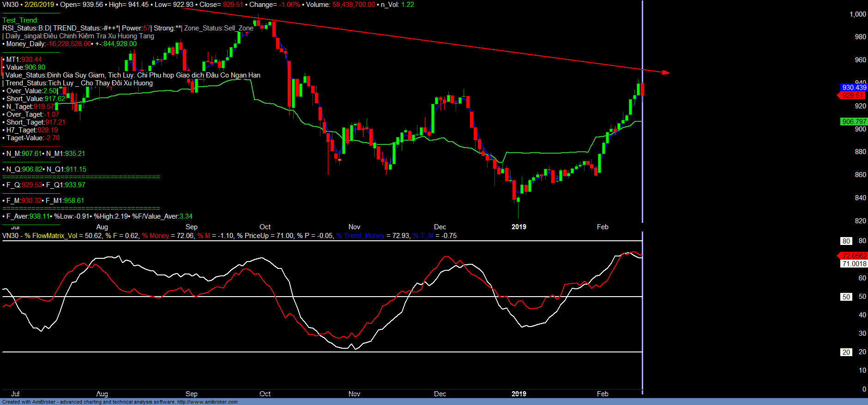This screenshot has height=405, width=868.
Task: Click the blue % Trend_Money legend label
Action: tap(360, 236)
